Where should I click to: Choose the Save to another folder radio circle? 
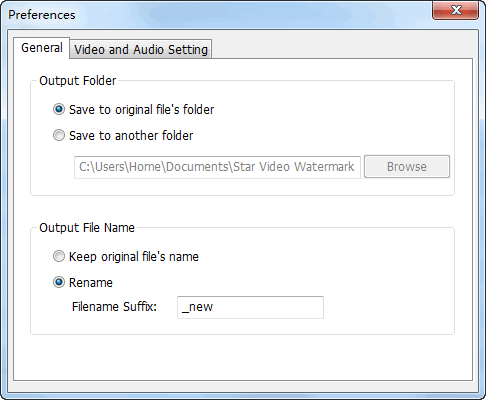tap(59, 135)
